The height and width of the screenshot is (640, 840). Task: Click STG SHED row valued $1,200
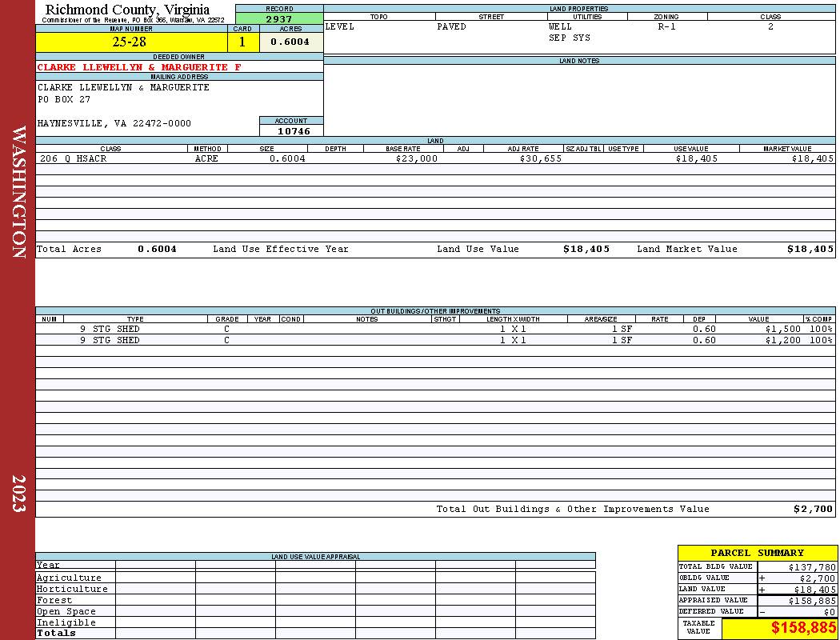[435, 341]
